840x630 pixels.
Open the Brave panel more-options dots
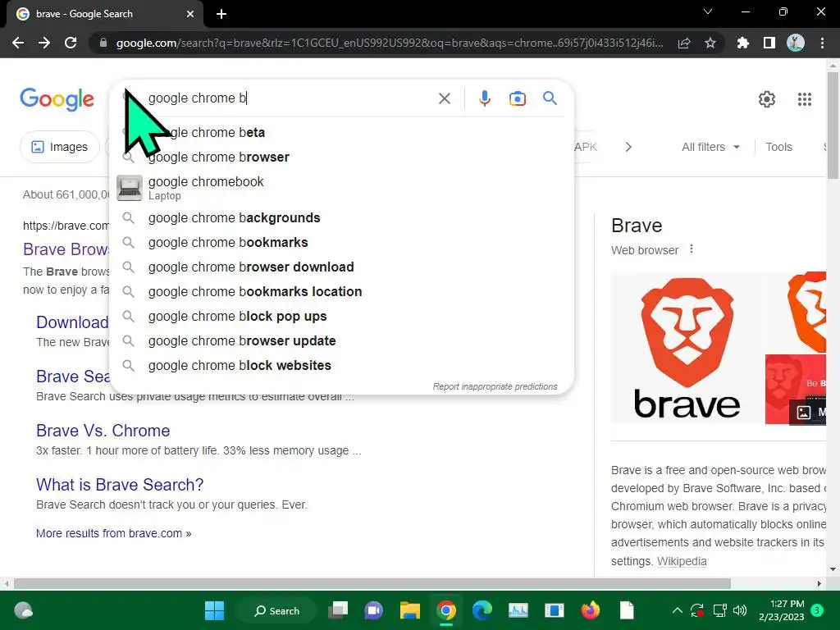coord(691,249)
